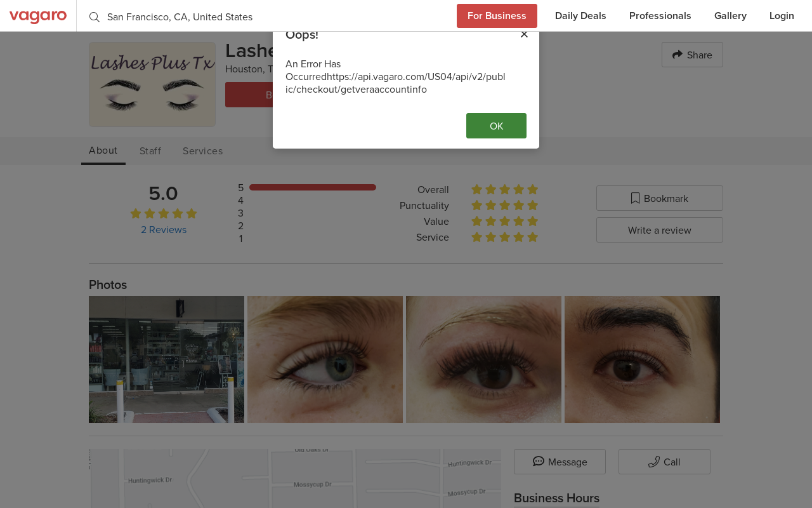Open the storefront photo thumbnail
The image size is (812, 508).
point(166,359)
